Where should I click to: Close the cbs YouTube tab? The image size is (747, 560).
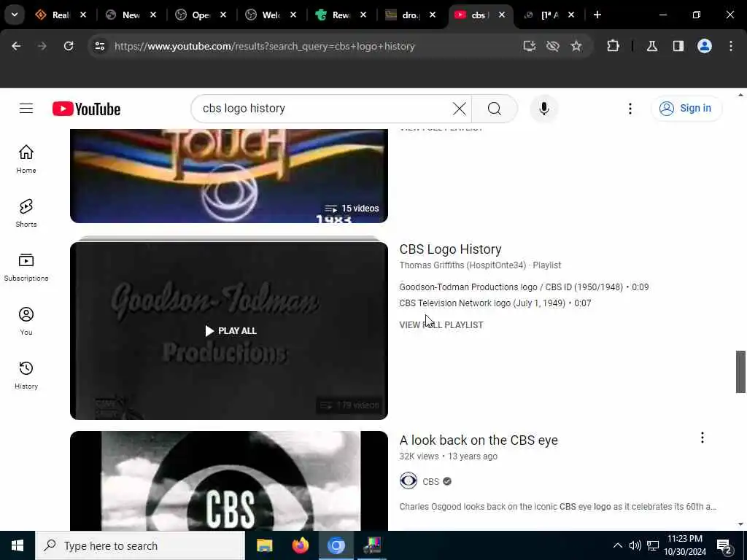pos(502,15)
